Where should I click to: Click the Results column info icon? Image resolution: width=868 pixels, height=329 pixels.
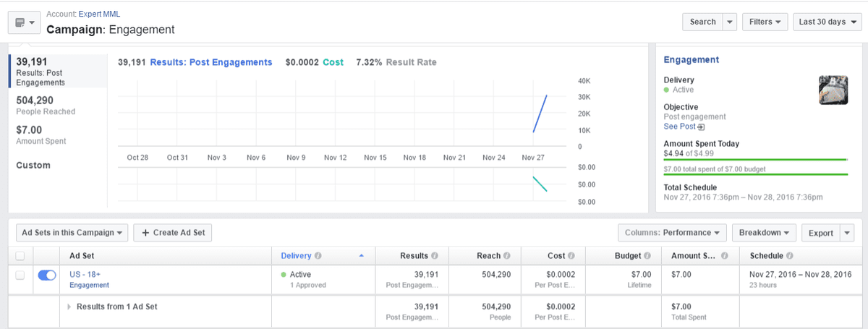pos(435,256)
